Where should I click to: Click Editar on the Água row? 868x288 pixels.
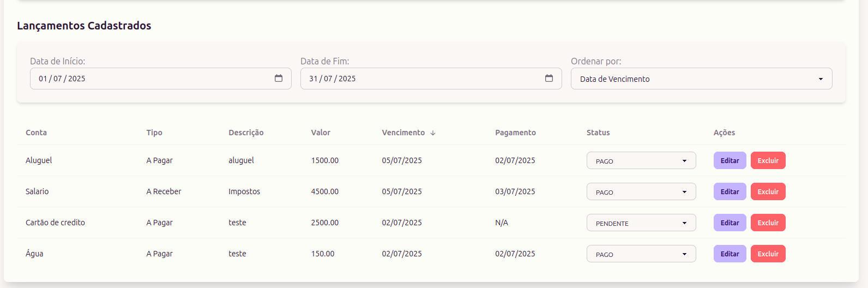(730, 254)
